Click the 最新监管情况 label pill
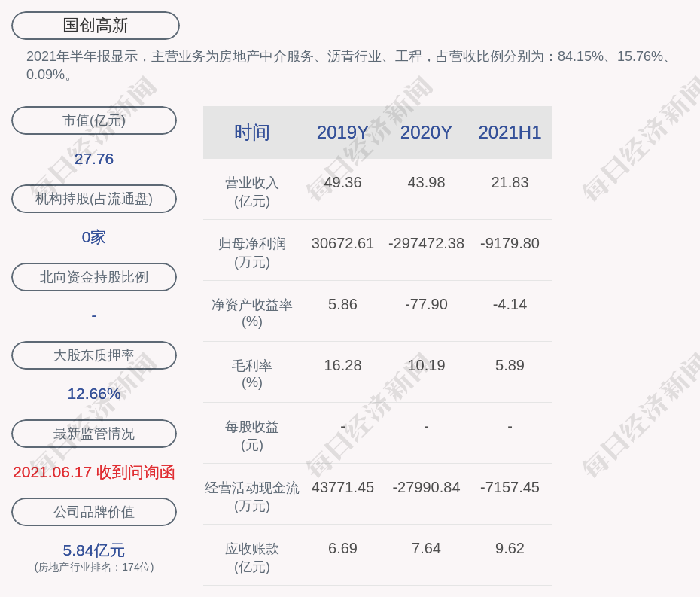 click(x=94, y=434)
